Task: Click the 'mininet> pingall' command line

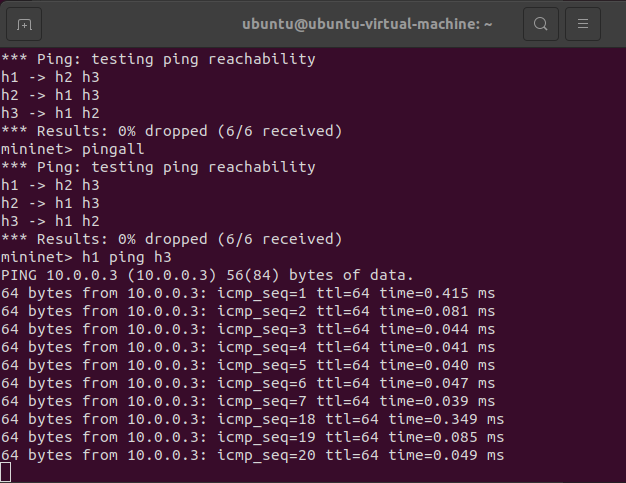Action: coord(73,149)
